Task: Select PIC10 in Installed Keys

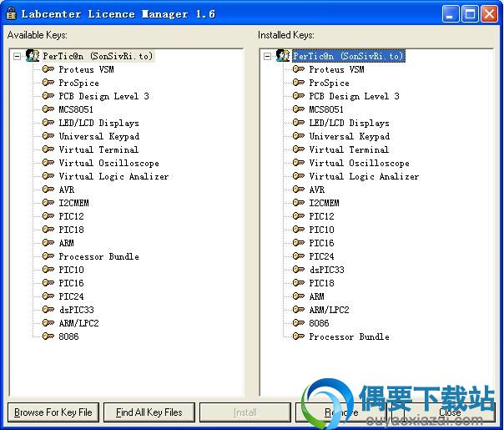Action: (x=322, y=230)
